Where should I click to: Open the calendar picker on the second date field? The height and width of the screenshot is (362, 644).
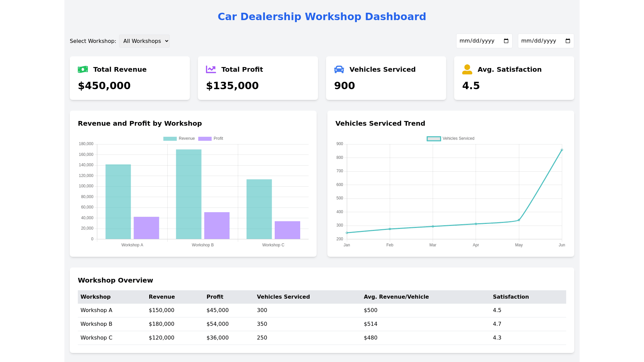[x=568, y=41]
